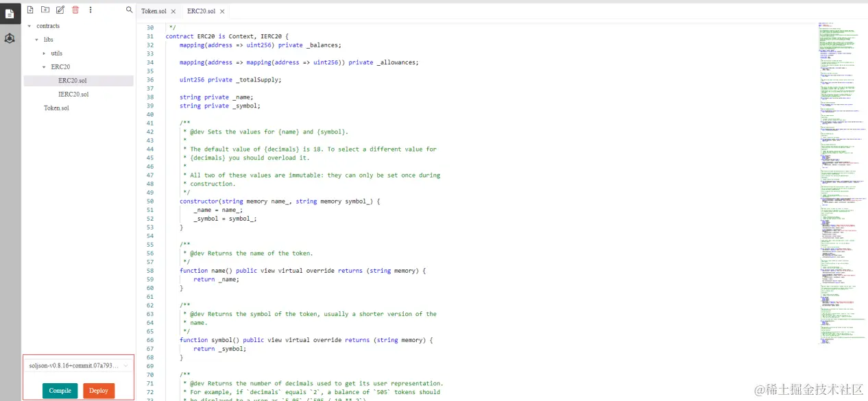Click the 'function name() public view' line

click(x=303, y=271)
